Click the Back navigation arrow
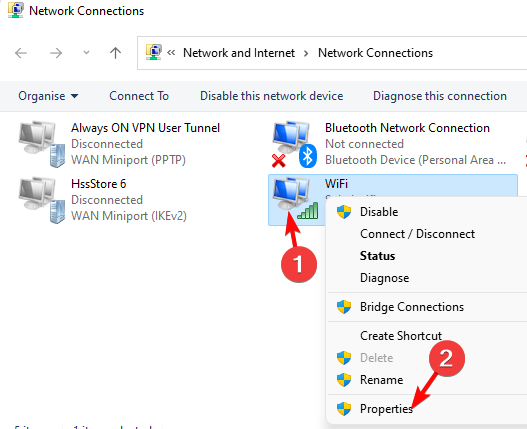Screen dimensions: 527x429 click(x=21, y=53)
